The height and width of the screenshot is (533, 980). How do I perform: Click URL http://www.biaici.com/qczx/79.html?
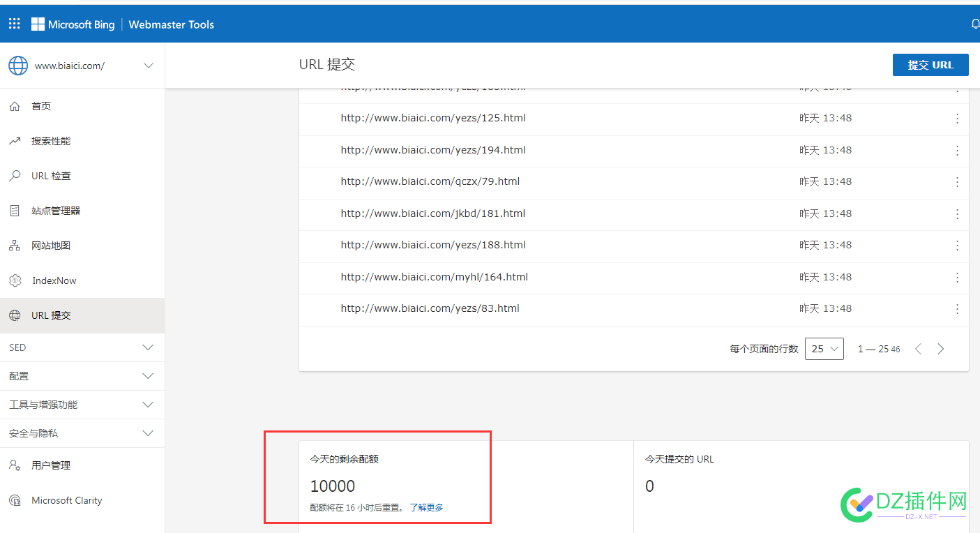(x=430, y=181)
